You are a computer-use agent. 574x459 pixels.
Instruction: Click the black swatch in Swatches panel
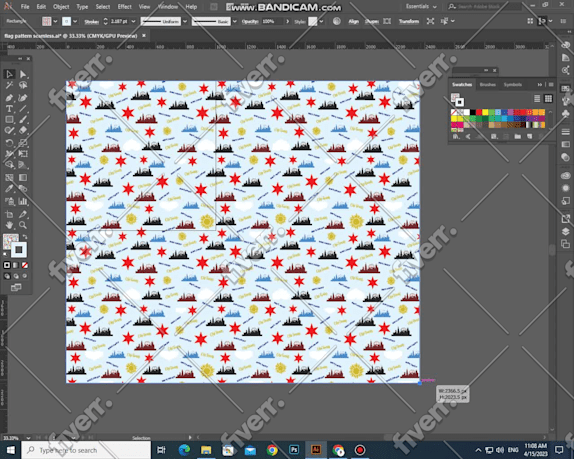(x=473, y=112)
